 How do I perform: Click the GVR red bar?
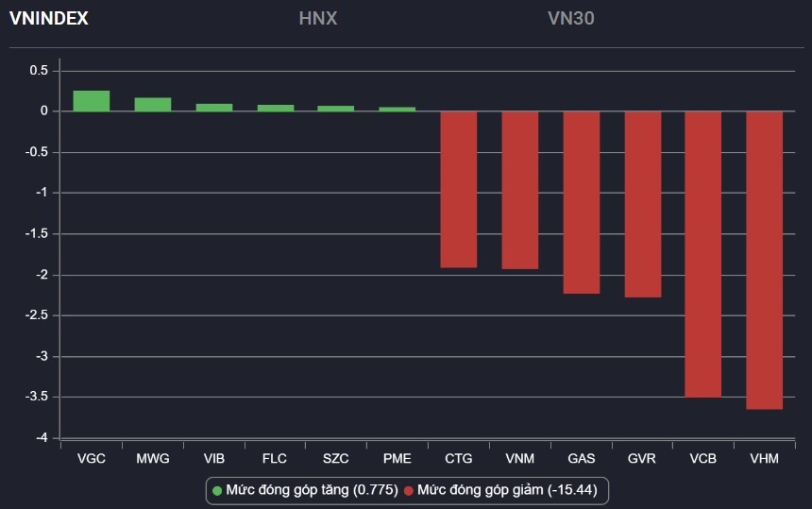pos(643,204)
